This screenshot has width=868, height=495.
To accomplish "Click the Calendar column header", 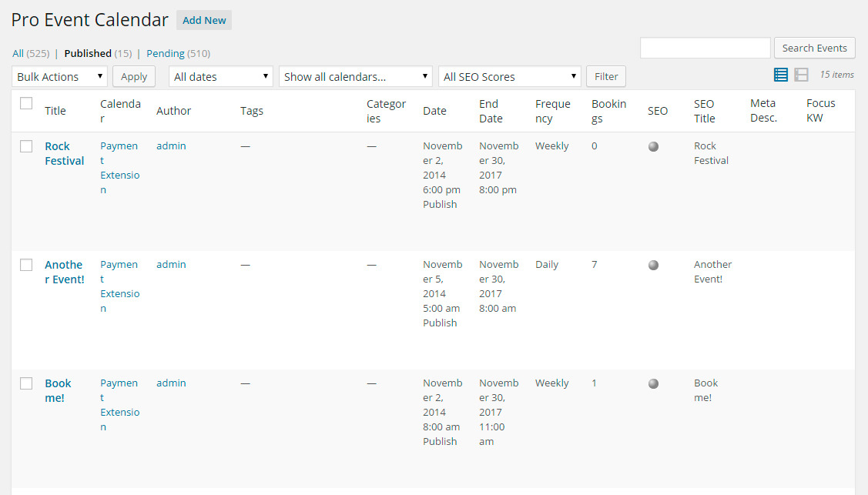I will pyautogui.click(x=120, y=111).
